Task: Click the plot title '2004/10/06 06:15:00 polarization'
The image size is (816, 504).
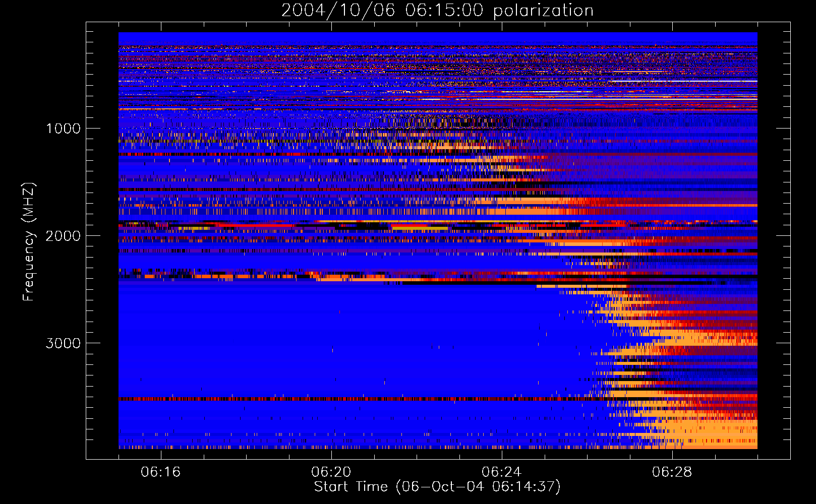Action: point(437,11)
